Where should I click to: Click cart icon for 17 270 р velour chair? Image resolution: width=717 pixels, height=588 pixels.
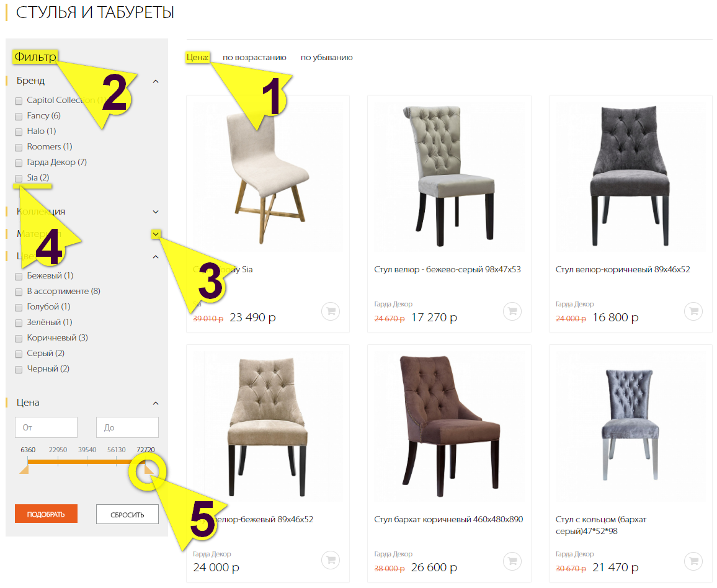(512, 311)
